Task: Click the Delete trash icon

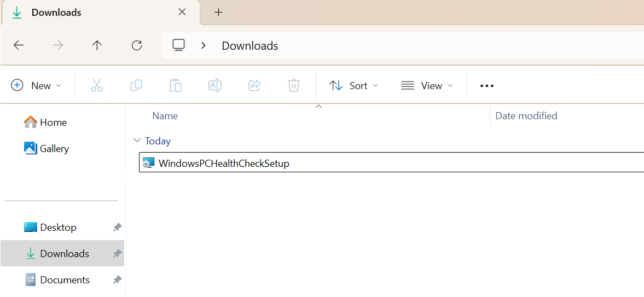Action: pyautogui.click(x=293, y=85)
